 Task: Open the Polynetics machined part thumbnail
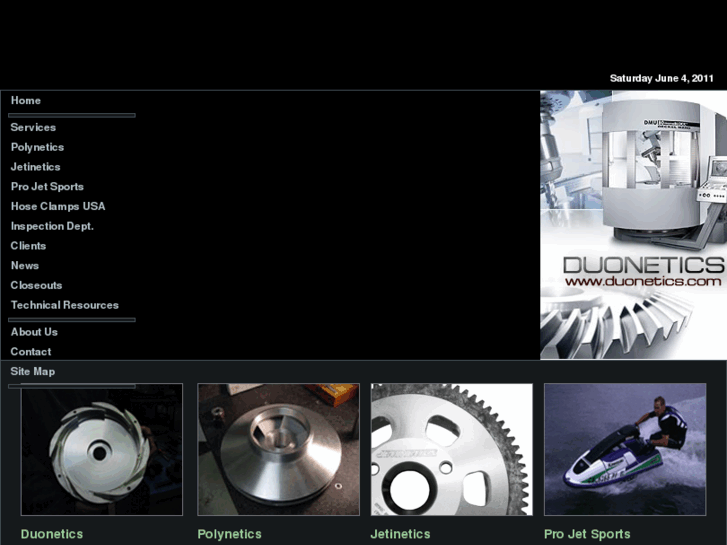(x=278, y=449)
